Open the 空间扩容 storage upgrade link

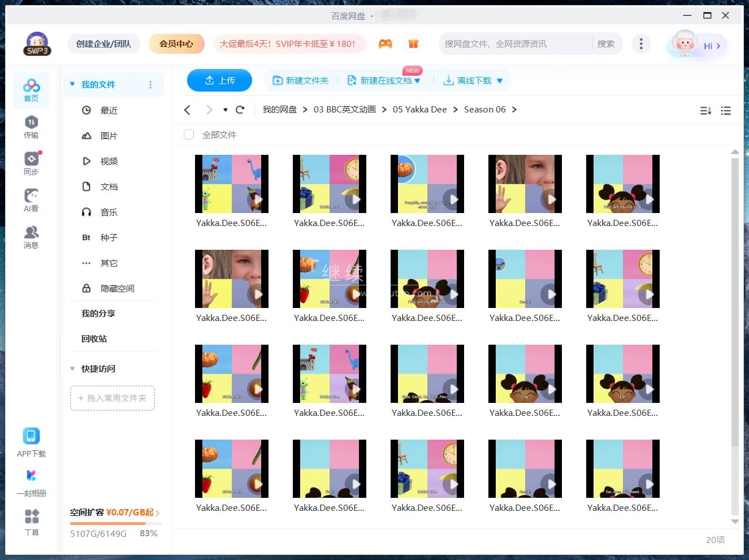coord(111,513)
